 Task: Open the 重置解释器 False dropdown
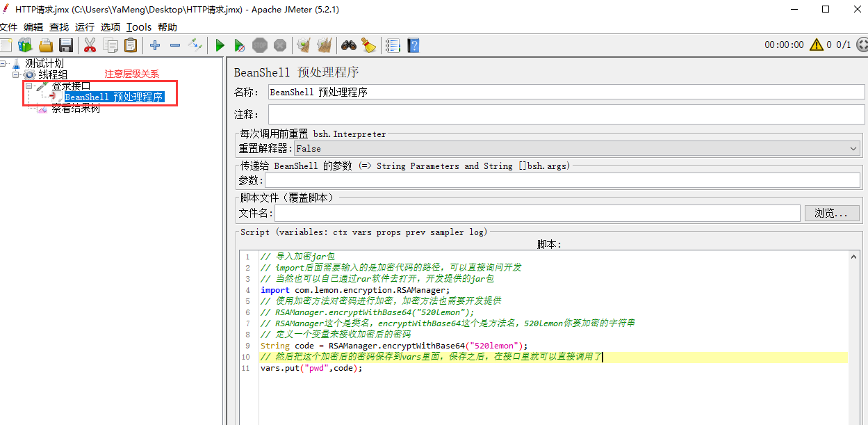point(577,148)
